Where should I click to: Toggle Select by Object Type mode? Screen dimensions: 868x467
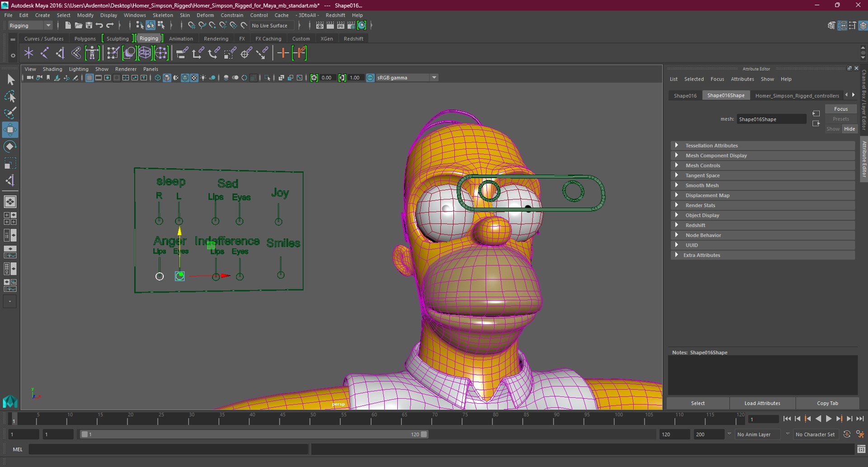click(x=151, y=26)
